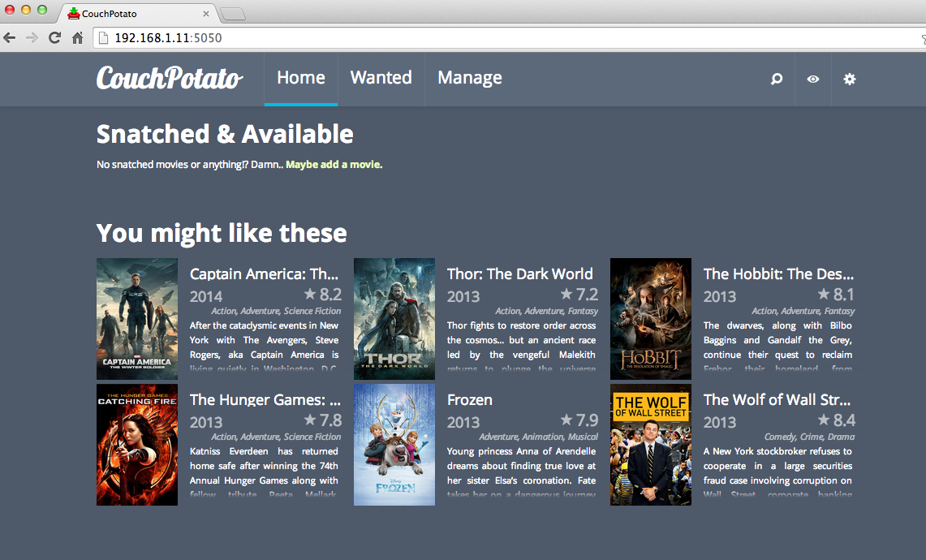
Task: Click 'Action, Adventure, Fantasy' under Thor
Action: [x=547, y=311]
